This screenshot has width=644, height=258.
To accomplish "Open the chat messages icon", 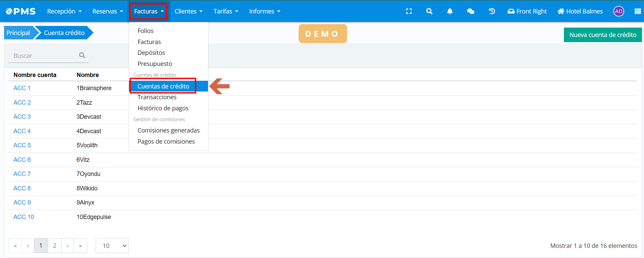I will coord(471,11).
